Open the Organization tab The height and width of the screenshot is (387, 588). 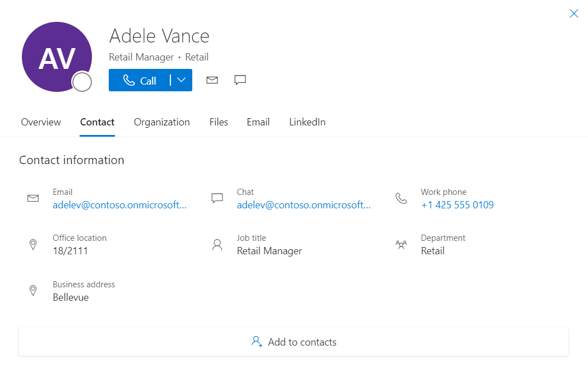pyautogui.click(x=161, y=122)
